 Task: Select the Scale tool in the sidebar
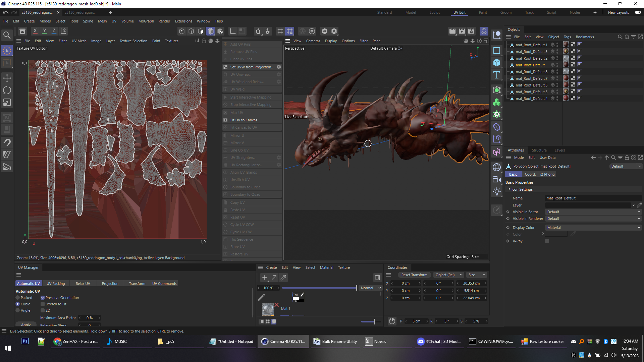(x=7, y=102)
